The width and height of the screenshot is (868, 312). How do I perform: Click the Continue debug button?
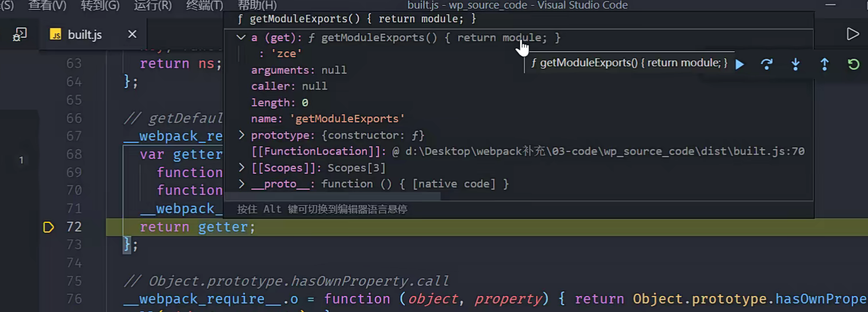pyautogui.click(x=740, y=64)
